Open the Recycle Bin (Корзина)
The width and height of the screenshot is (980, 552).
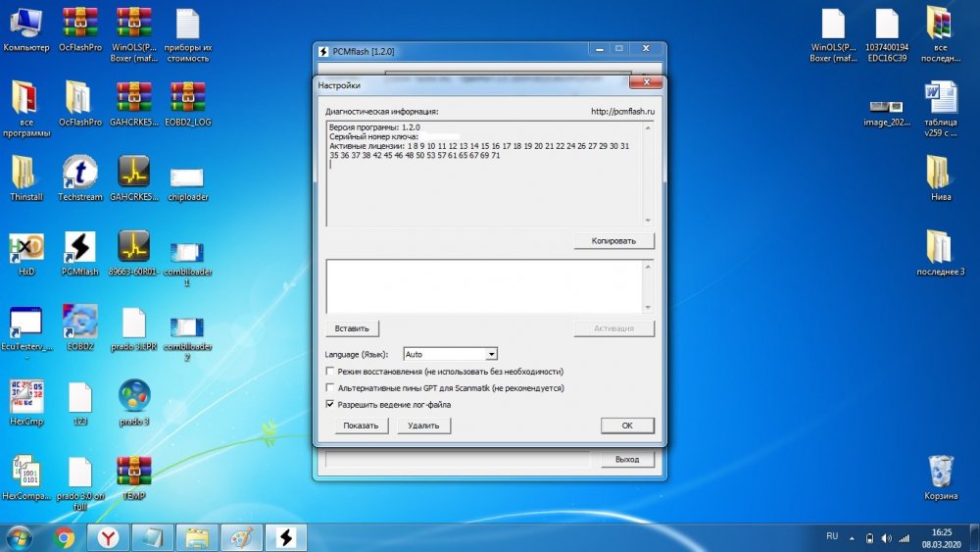(940, 474)
